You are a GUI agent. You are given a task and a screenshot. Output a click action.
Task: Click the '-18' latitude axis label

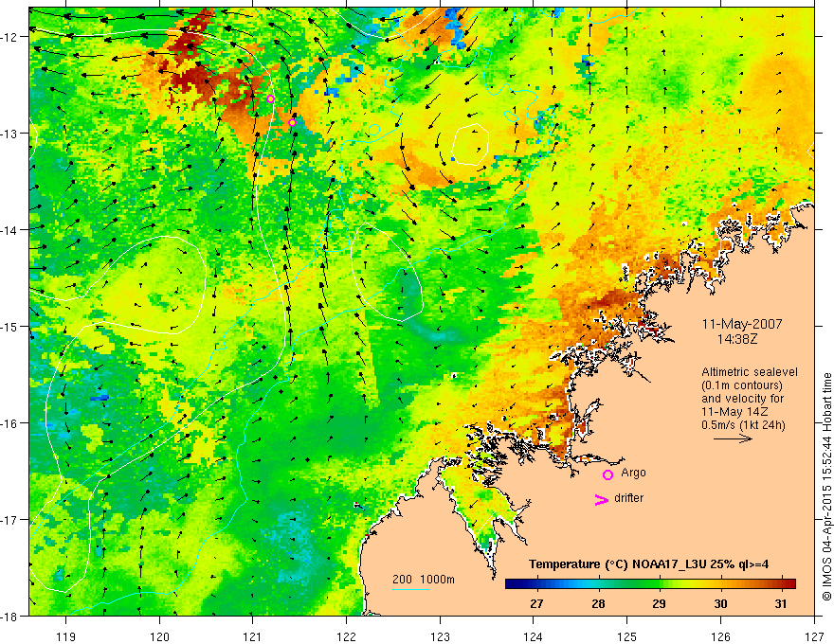tap(11, 617)
